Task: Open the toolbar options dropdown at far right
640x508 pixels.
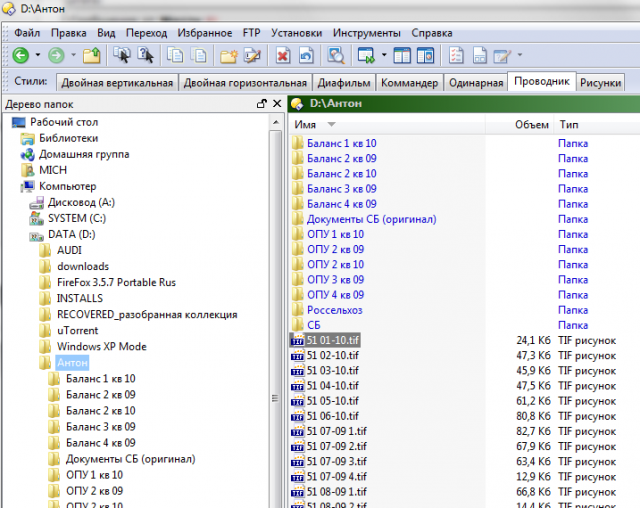Action: pos(520,55)
